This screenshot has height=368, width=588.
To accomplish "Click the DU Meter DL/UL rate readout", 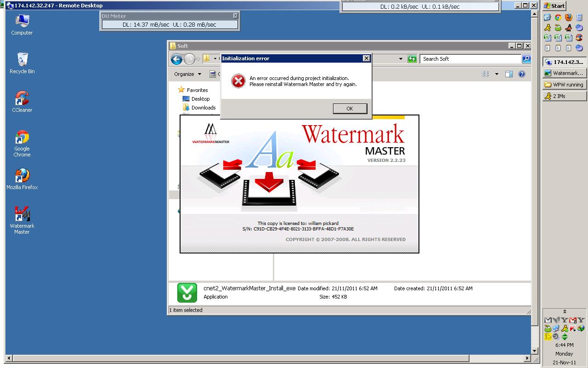I will click(170, 24).
